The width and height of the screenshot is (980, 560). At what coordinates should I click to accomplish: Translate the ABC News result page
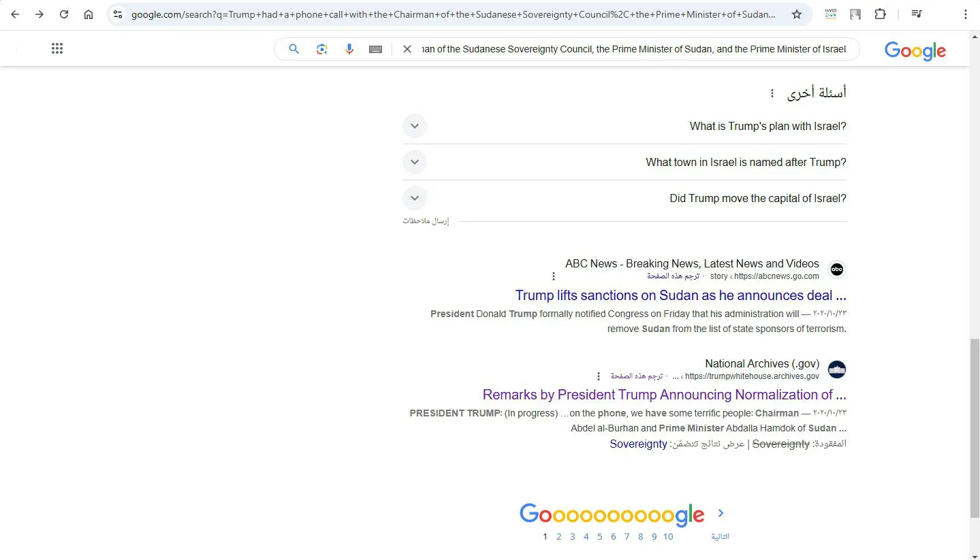click(673, 276)
